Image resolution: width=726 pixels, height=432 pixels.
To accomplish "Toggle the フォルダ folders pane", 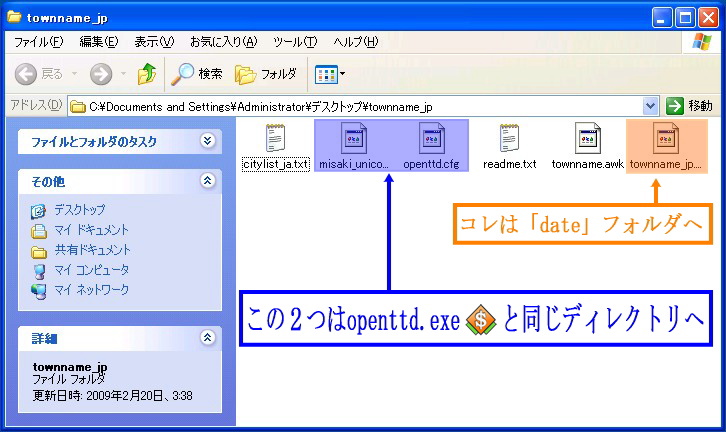I will coord(266,74).
